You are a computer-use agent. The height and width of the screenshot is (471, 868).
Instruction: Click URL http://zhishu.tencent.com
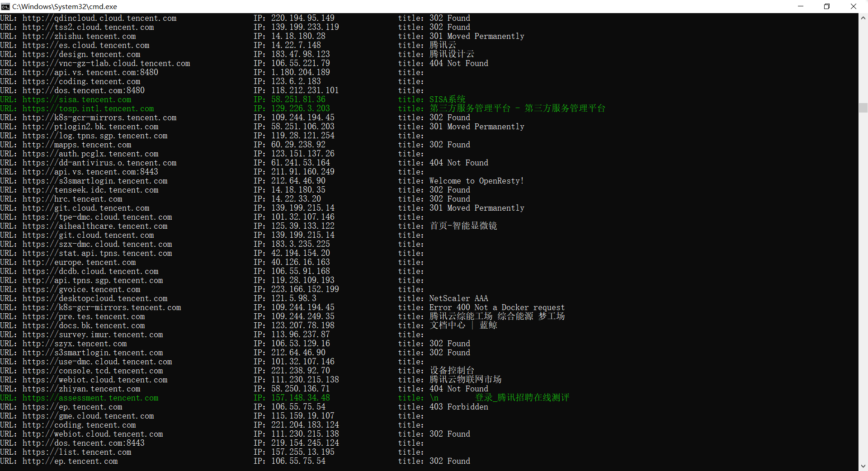[x=79, y=36]
